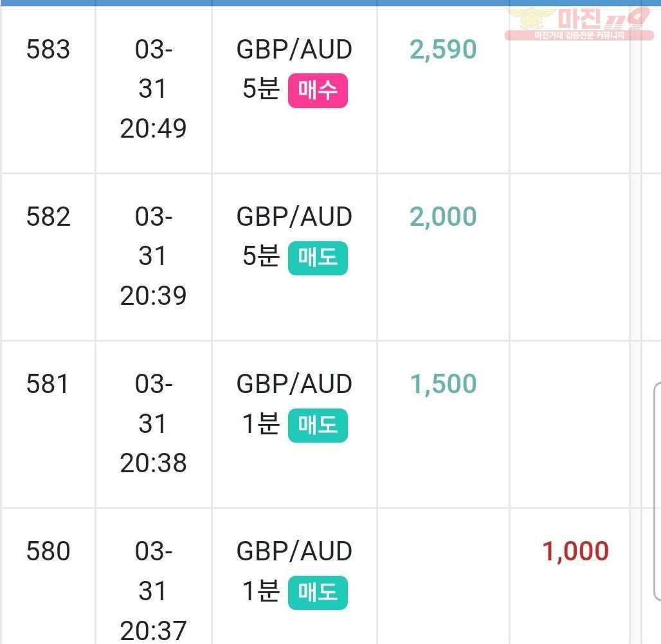Select the 매도 badge in row 581
Viewport: 661px width, 644px height.
pos(318,425)
